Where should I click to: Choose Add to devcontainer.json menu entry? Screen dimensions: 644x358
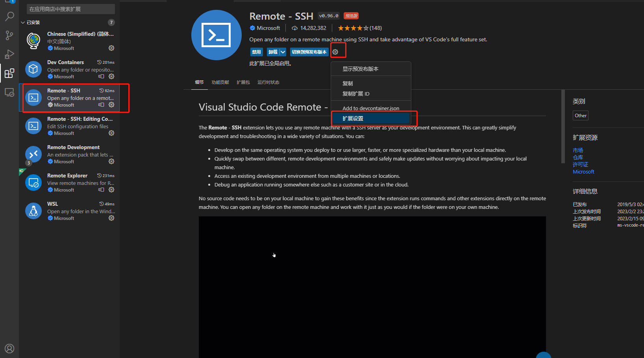(x=371, y=108)
